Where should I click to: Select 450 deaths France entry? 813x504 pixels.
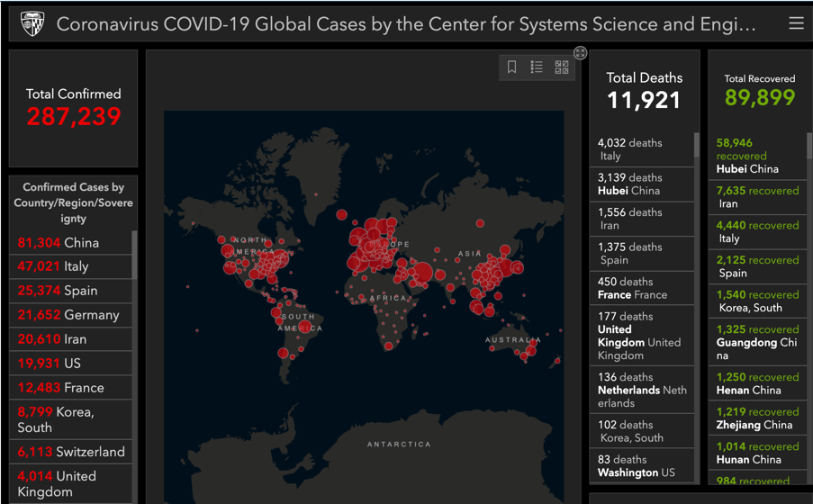[642, 288]
